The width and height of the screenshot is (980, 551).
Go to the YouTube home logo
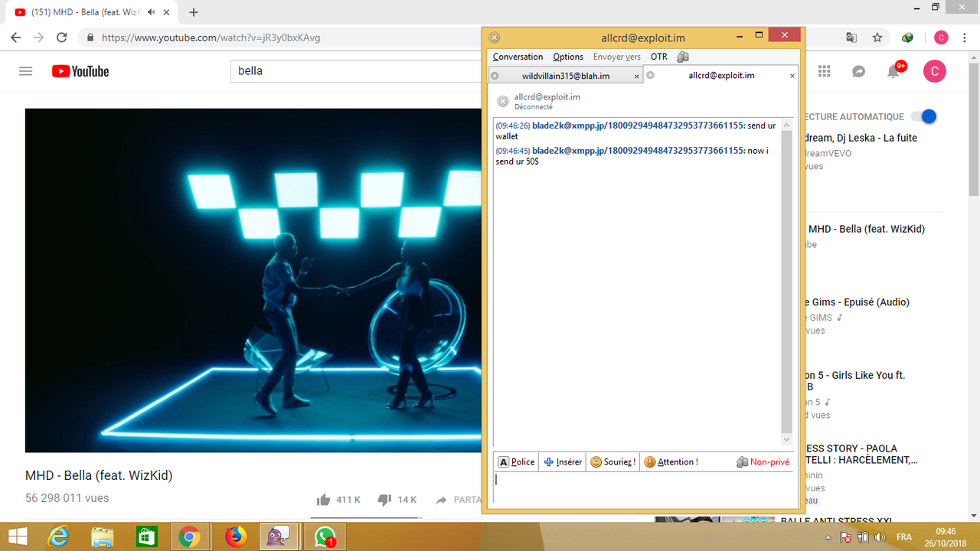tap(80, 71)
